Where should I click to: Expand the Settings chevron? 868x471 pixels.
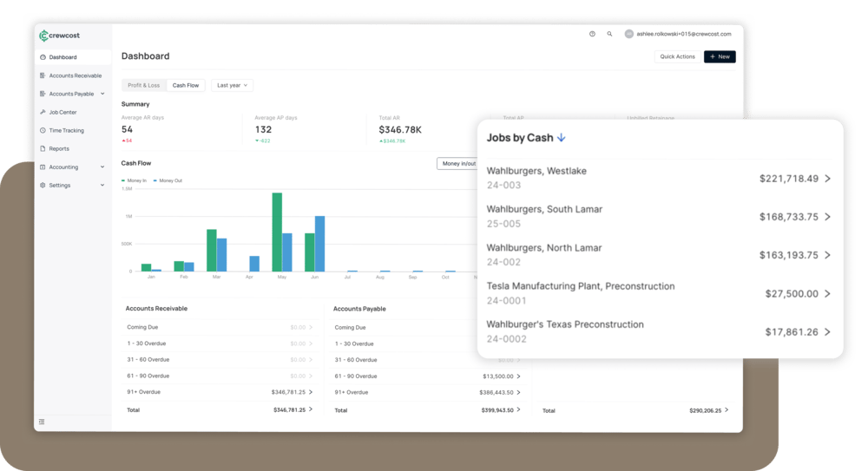pos(102,185)
